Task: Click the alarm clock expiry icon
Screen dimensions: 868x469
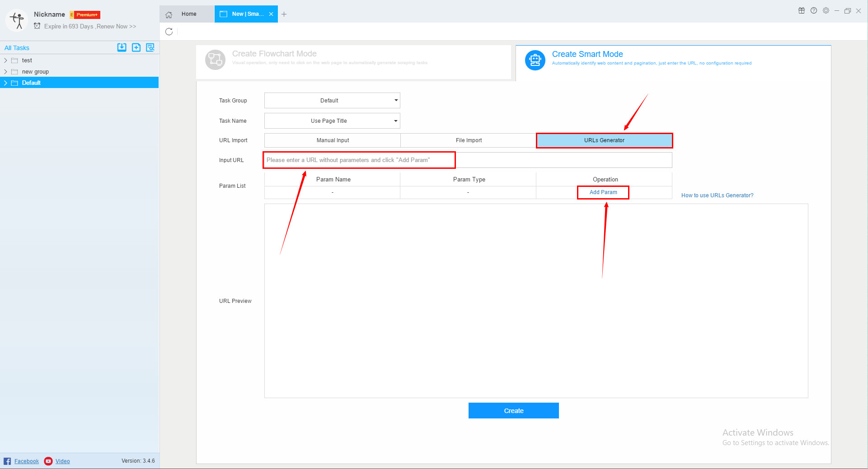Action: (38, 26)
